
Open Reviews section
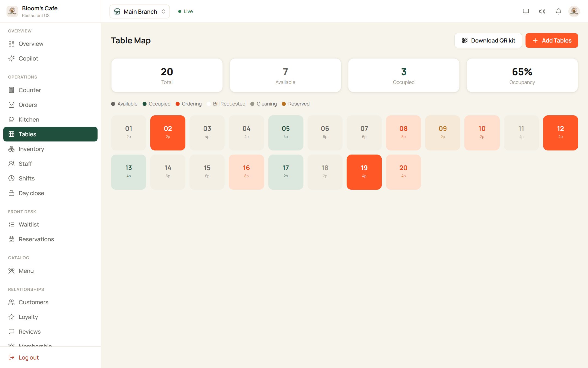click(x=50, y=332)
